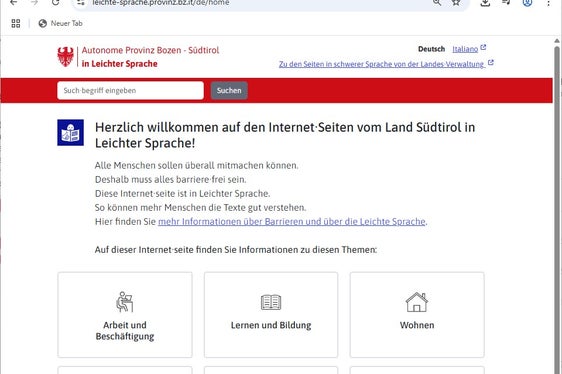562x374 pixels.
Task: Open the browser three-dot menu
Action: tap(548, 3)
